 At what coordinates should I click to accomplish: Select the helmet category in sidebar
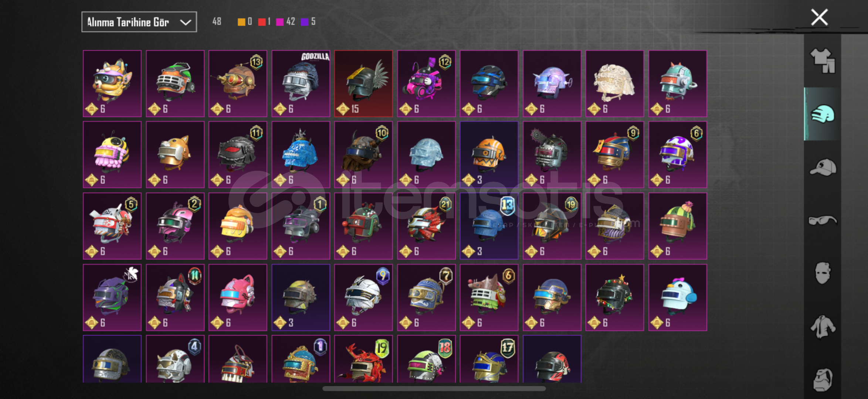click(x=823, y=114)
